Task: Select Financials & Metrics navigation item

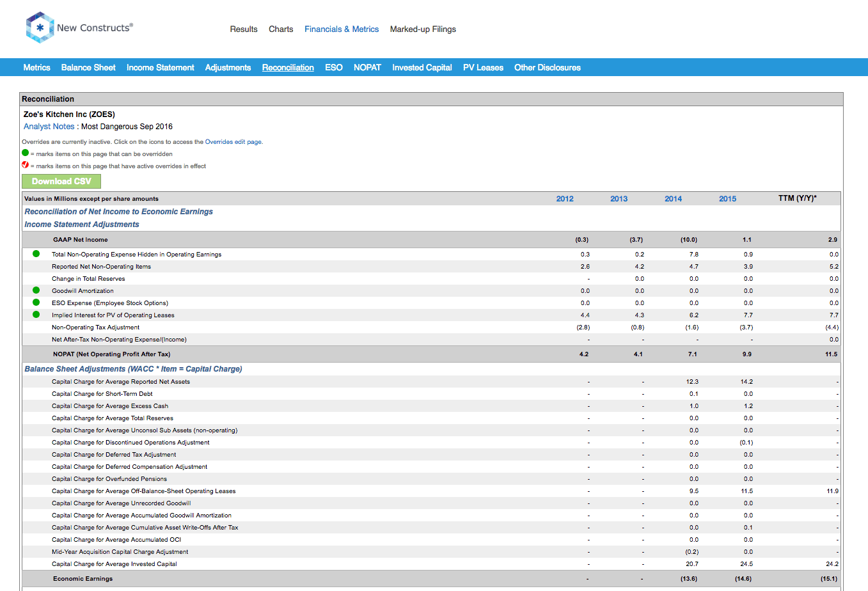Action: coord(342,29)
